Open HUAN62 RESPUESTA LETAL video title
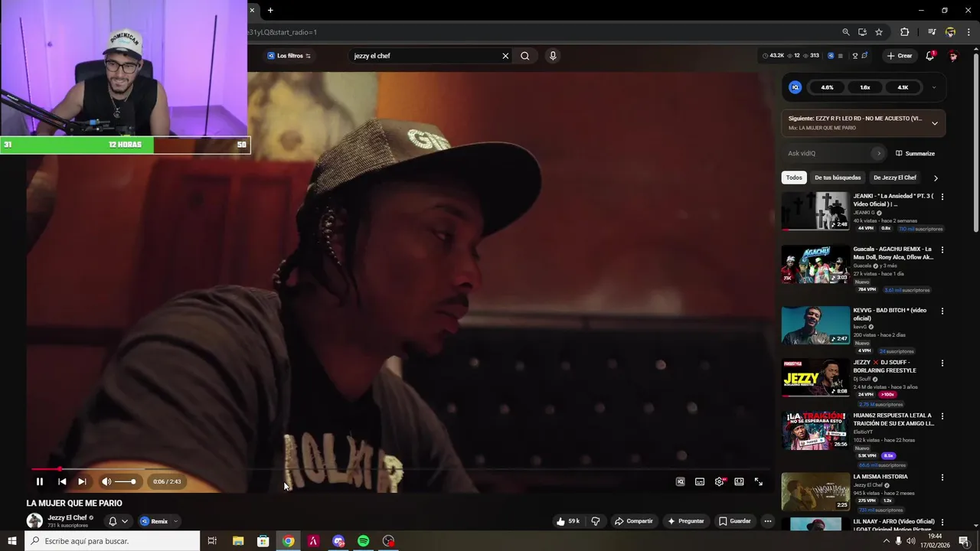Image resolution: width=980 pixels, height=551 pixels. [893, 419]
